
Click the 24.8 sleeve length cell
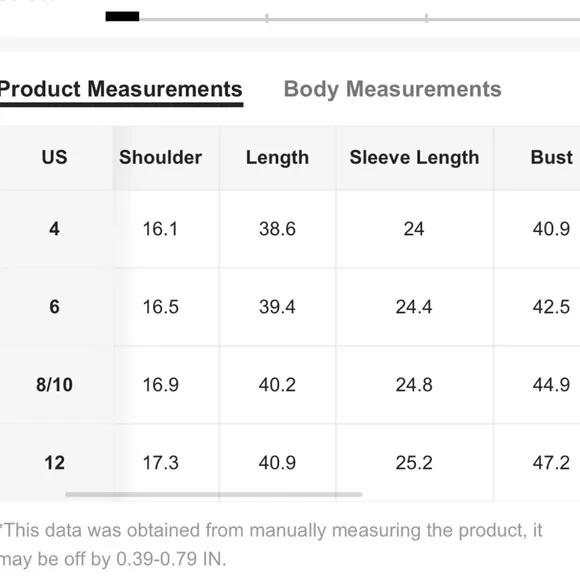(x=414, y=385)
